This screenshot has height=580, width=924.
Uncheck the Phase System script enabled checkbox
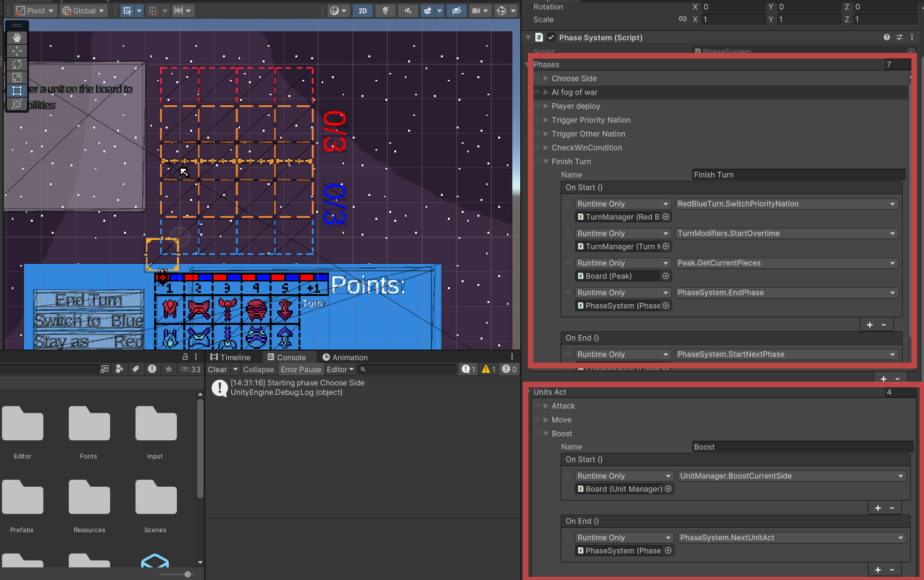551,38
